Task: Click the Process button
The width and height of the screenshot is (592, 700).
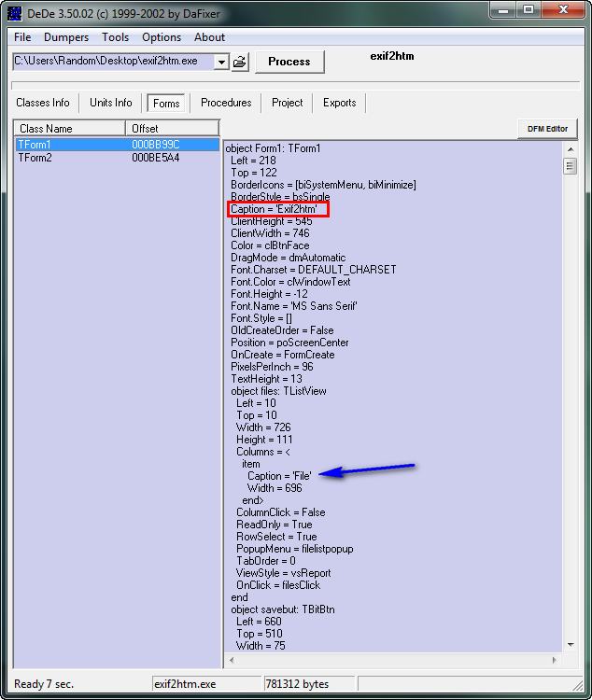Action: [x=289, y=62]
